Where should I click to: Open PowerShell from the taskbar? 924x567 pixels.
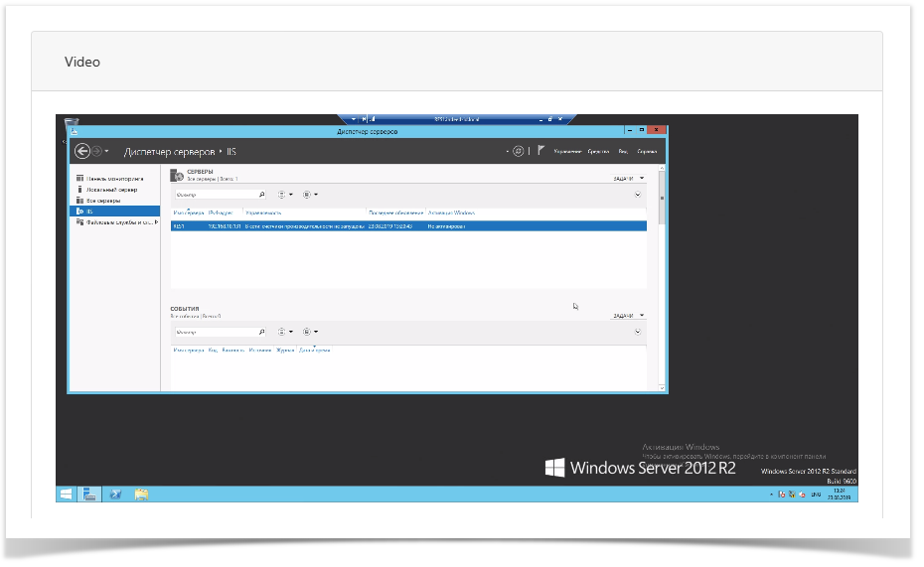115,495
